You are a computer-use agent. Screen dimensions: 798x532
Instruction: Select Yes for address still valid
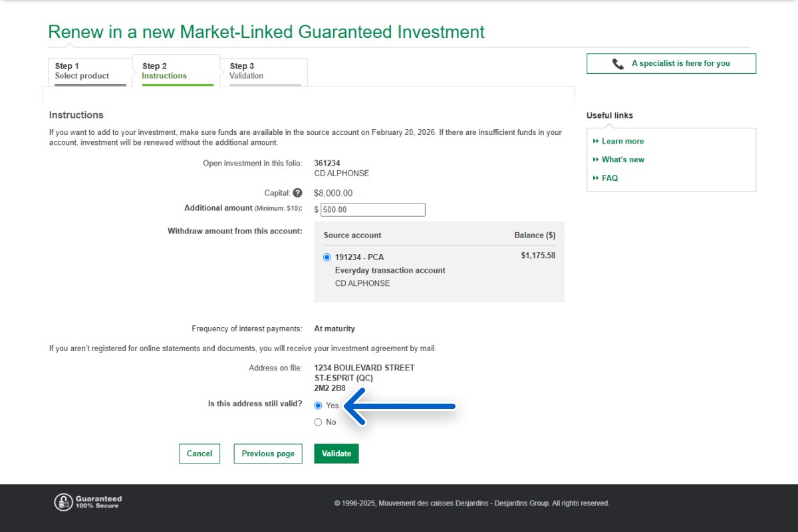(x=318, y=406)
